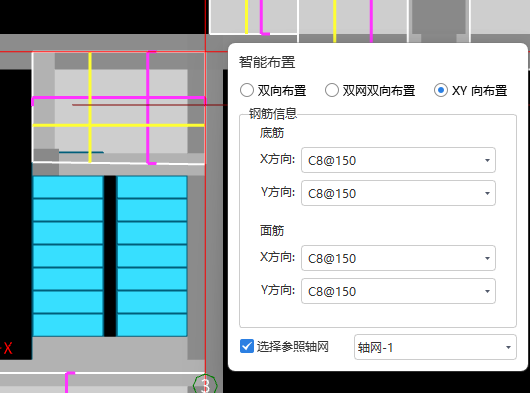
Task: Expand the 轴网-1 reference grid dropdown
Action: point(508,347)
